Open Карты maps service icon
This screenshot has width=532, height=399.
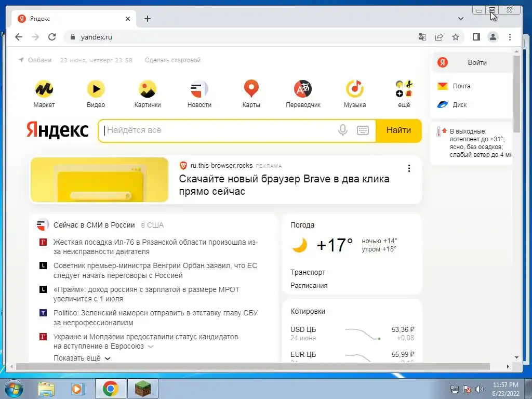pos(251,89)
